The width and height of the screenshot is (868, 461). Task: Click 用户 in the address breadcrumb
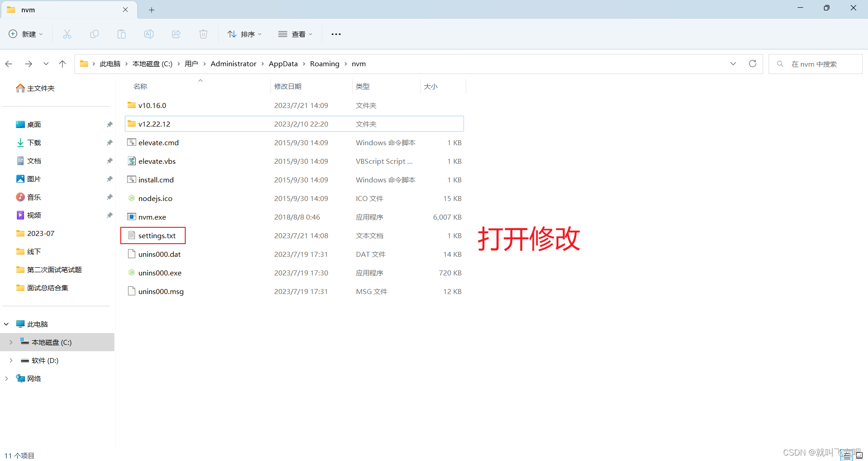click(191, 64)
